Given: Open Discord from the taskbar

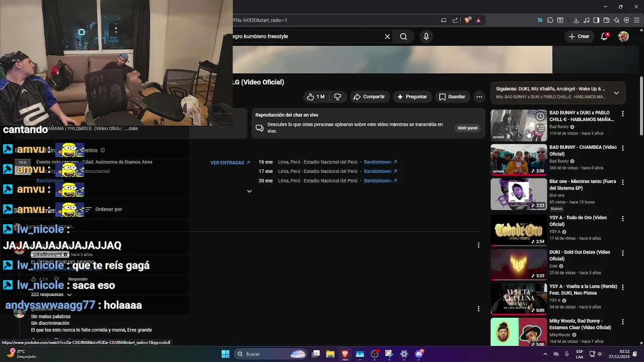Looking at the screenshot, I should pyautogui.click(x=419, y=354).
